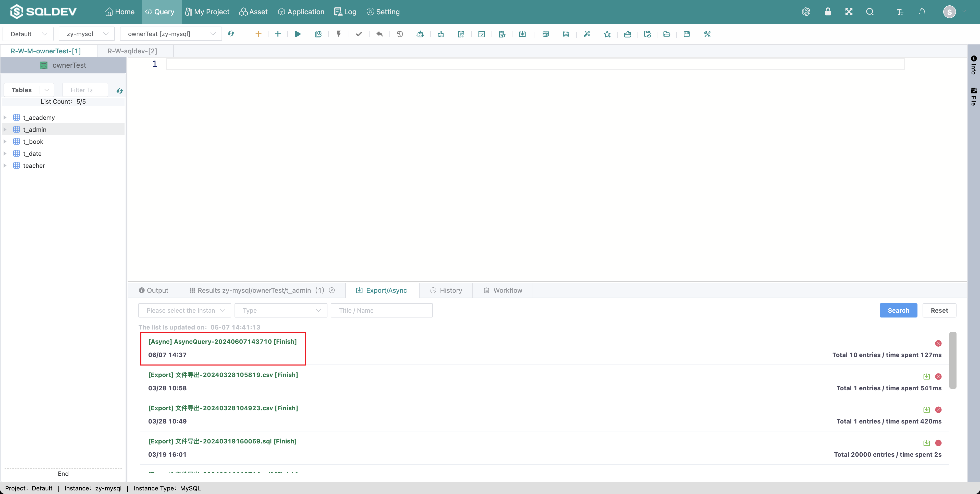Open the history clock toolbar icon

pos(399,34)
